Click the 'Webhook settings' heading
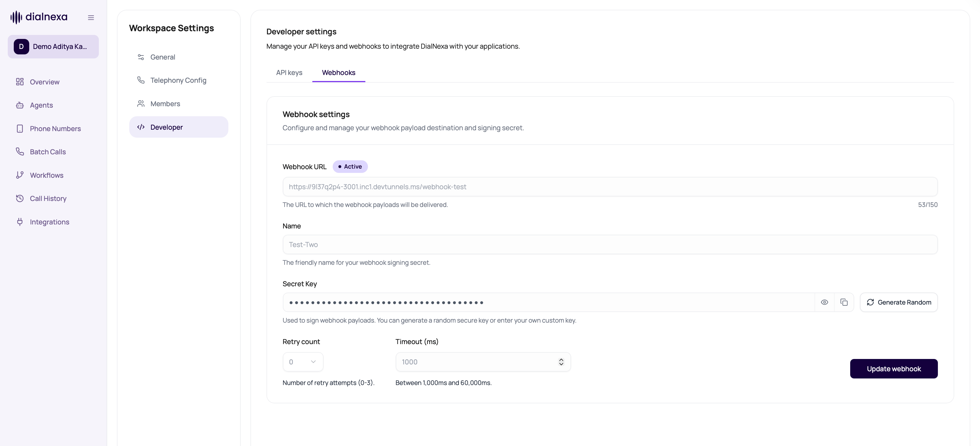Image resolution: width=980 pixels, height=446 pixels. pyautogui.click(x=316, y=114)
